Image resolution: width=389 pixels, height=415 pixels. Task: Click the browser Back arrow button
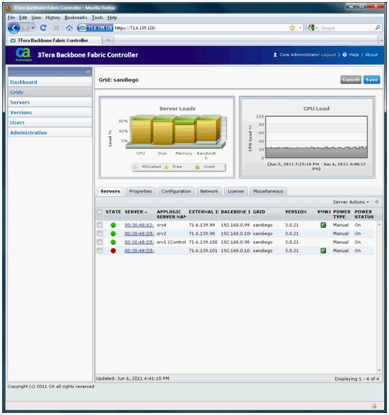point(14,28)
